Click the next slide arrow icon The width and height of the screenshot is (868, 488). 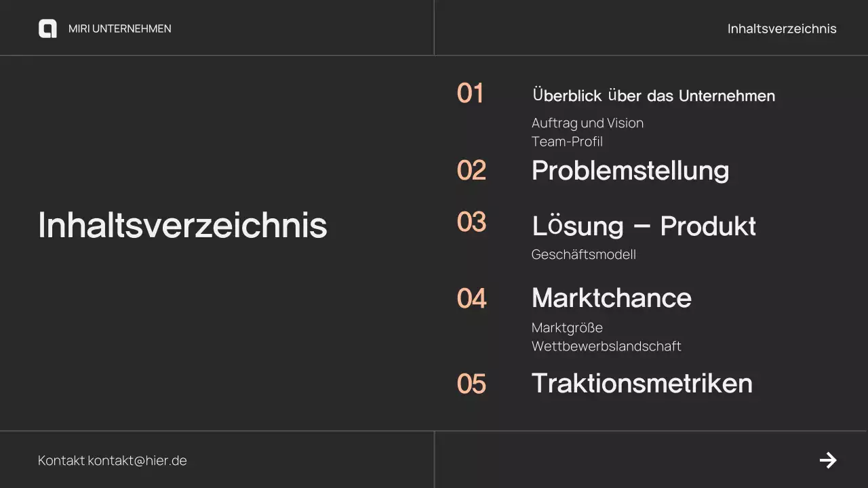[x=827, y=460]
